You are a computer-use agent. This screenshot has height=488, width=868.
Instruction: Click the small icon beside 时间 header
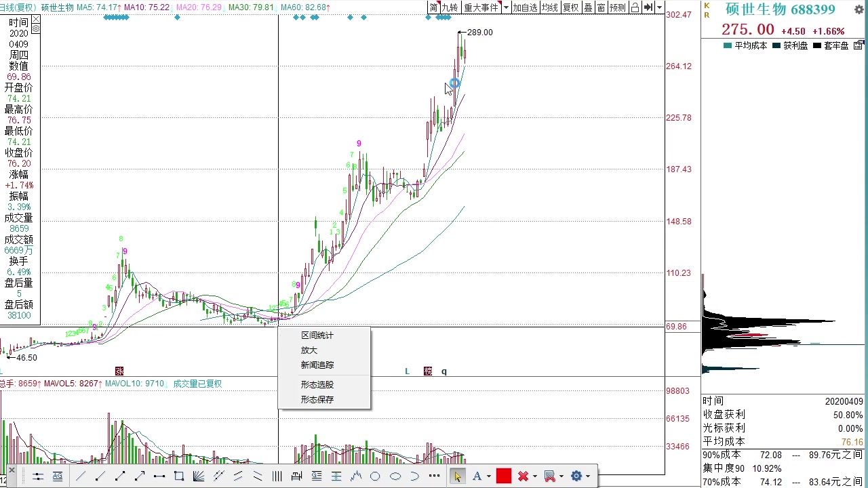coord(36,20)
